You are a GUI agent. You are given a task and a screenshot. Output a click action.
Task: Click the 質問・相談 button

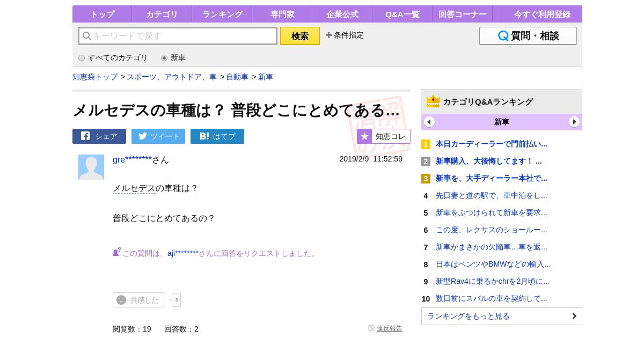(528, 36)
